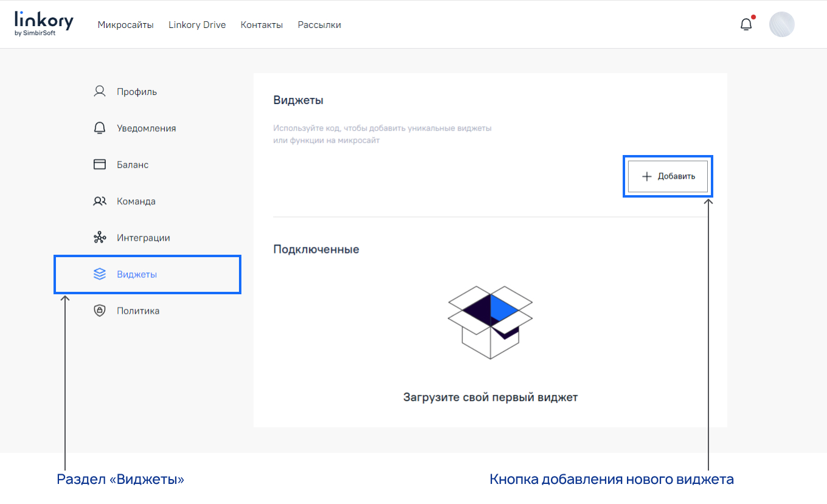Click the Добавить button to add a widget
Image resolution: width=827 pixels, height=504 pixels.
point(667,176)
